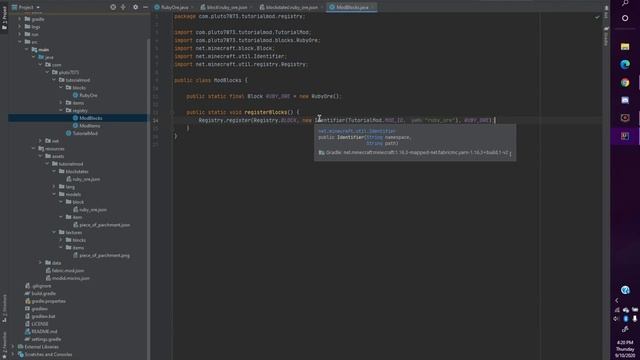Screen dimensions: 640x360
Task: Expand the data folder
Action: coord(40,263)
